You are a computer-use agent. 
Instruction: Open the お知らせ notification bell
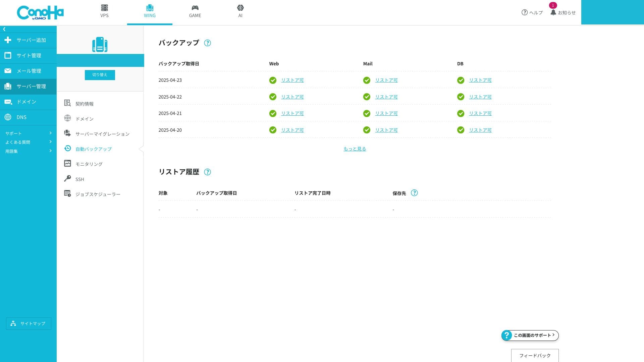553,12
